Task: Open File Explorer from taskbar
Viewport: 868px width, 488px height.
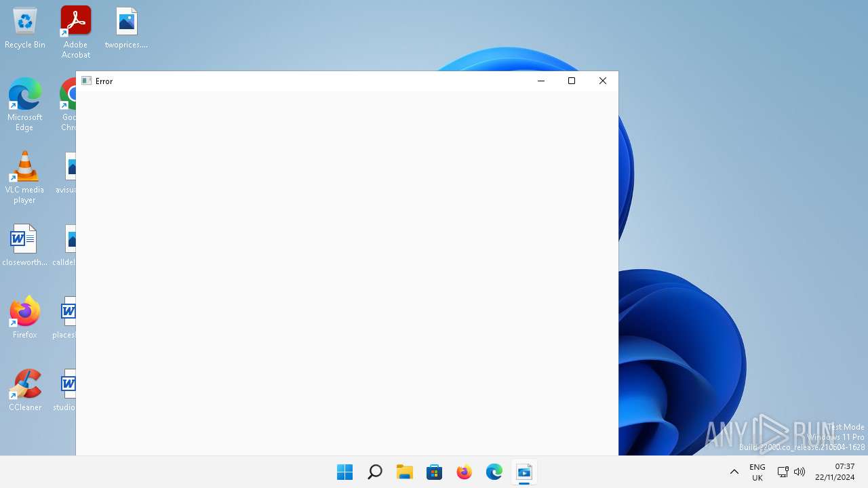Action: (x=404, y=472)
